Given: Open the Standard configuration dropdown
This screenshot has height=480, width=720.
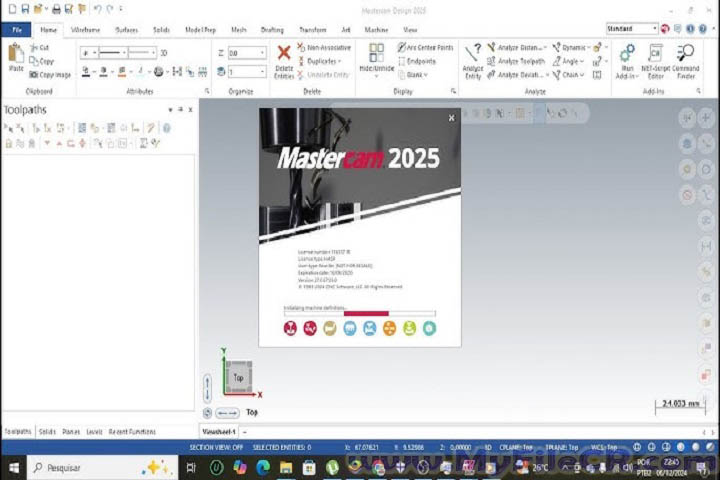Looking at the screenshot, I should tap(632, 29).
